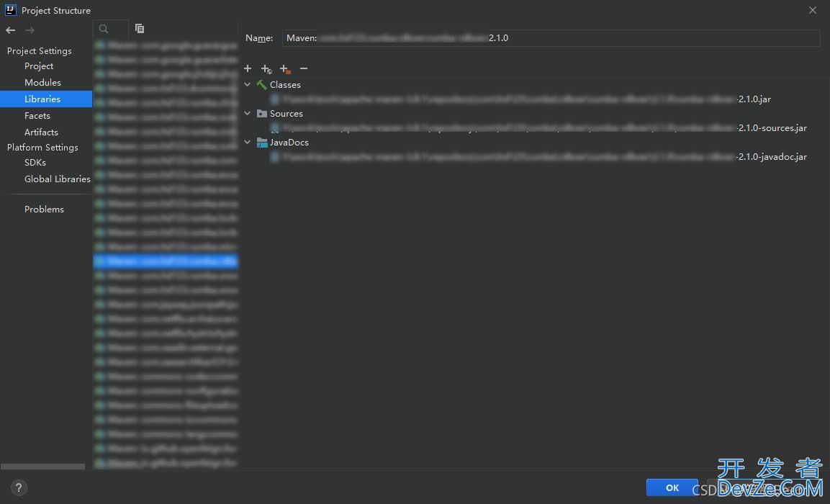The height and width of the screenshot is (504, 830).
Task: Select the 2.1.0.jar classes entry
Action: coord(520,99)
